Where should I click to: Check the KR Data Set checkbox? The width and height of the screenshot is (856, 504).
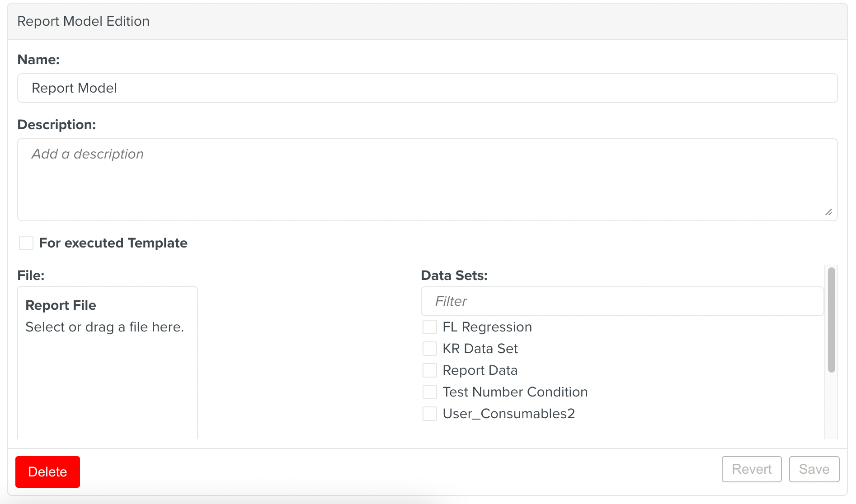[x=430, y=349]
